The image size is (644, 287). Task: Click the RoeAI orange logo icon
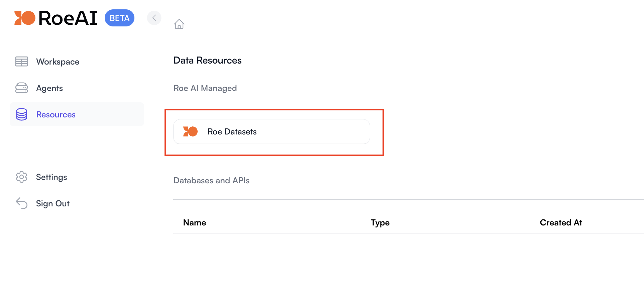(x=25, y=18)
